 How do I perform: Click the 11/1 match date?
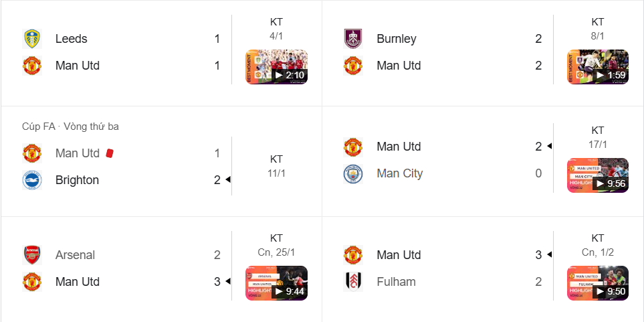(x=276, y=173)
